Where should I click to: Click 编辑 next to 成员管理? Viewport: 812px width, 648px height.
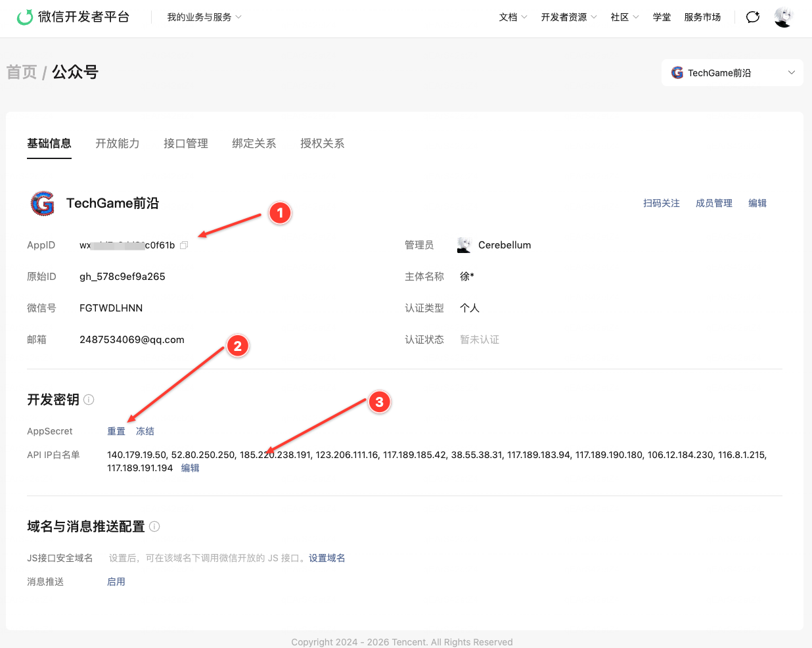point(757,204)
